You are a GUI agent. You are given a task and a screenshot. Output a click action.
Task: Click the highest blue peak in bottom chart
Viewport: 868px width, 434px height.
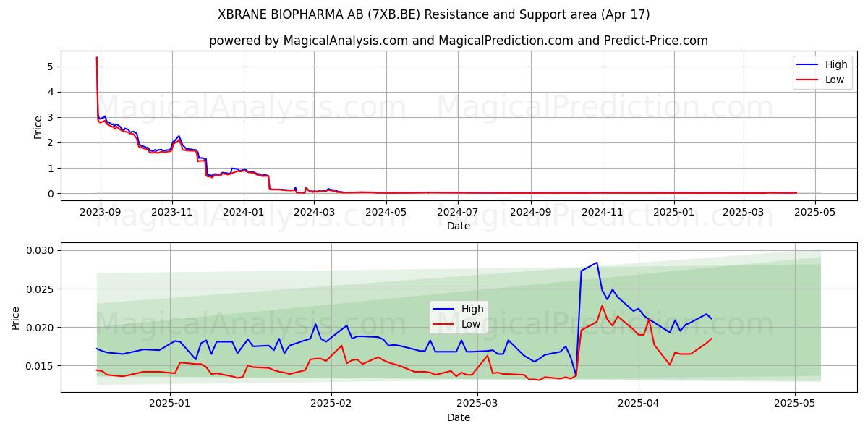pyautogui.click(x=597, y=263)
